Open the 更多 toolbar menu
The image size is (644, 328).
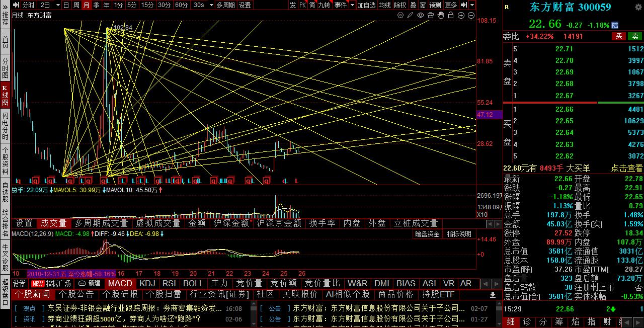451,5
